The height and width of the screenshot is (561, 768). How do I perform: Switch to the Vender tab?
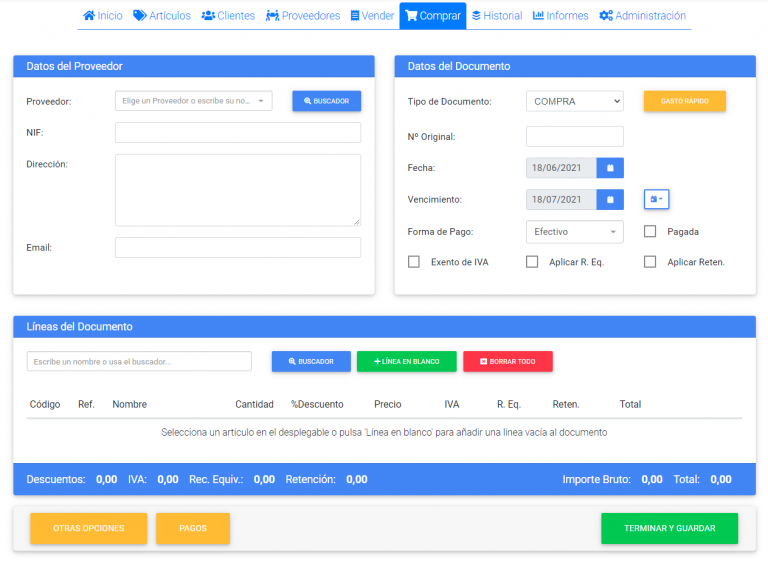372,16
